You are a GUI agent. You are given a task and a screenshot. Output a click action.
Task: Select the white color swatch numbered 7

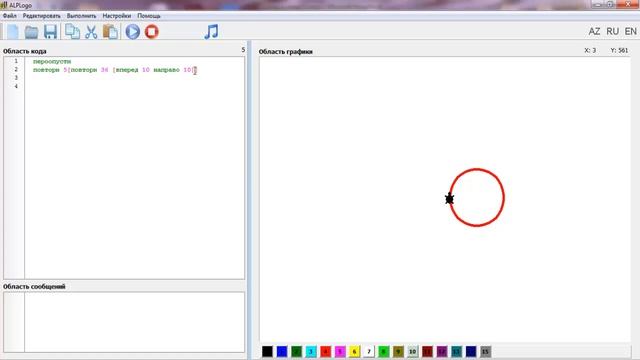369,351
